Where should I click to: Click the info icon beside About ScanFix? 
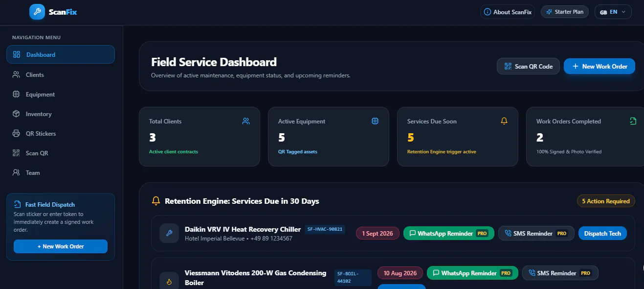[488, 12]
